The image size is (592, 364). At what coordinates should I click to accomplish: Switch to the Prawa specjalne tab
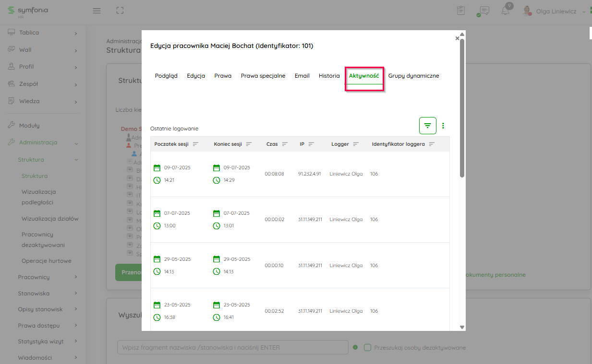tap(263, 76)
